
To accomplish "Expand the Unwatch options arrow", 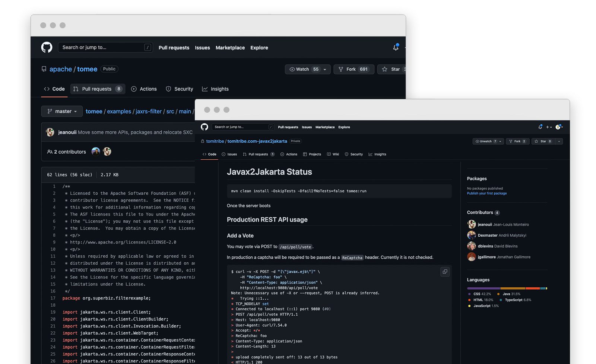I will pyautogui.click(x=501, y=141).
